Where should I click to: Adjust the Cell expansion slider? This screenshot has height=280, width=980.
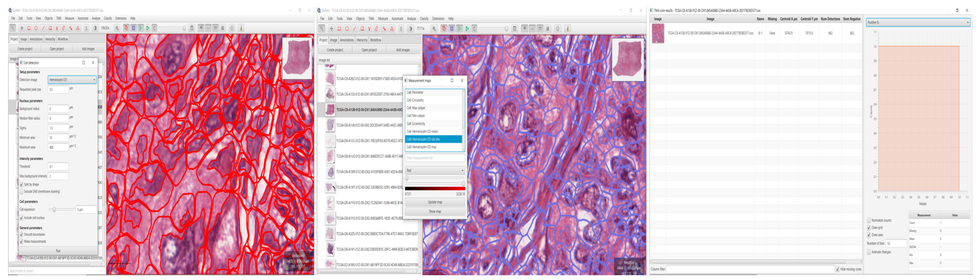[55, 210]
